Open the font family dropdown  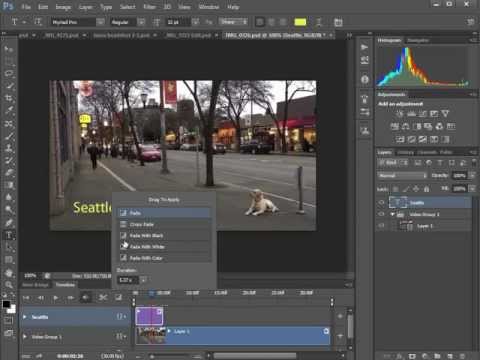click(x=100, y=22)
